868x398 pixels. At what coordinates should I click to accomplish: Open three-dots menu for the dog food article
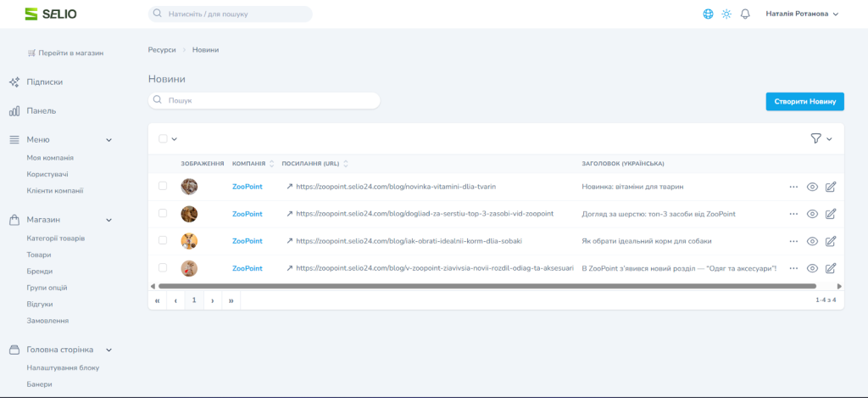[793, 241]
